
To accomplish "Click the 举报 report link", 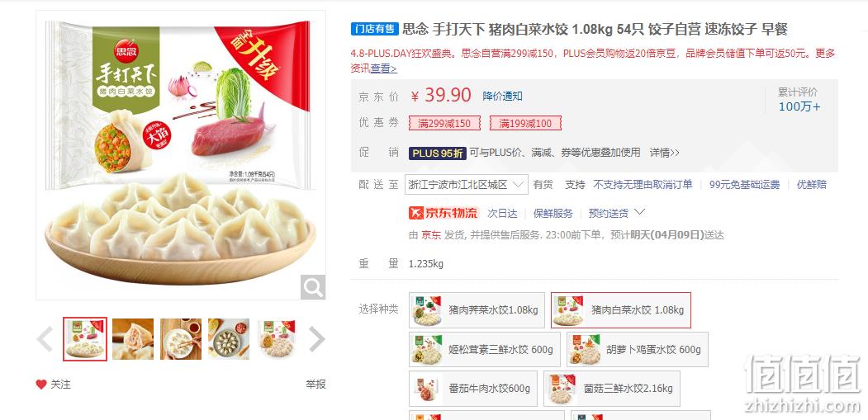I will [x=315, y=384].
